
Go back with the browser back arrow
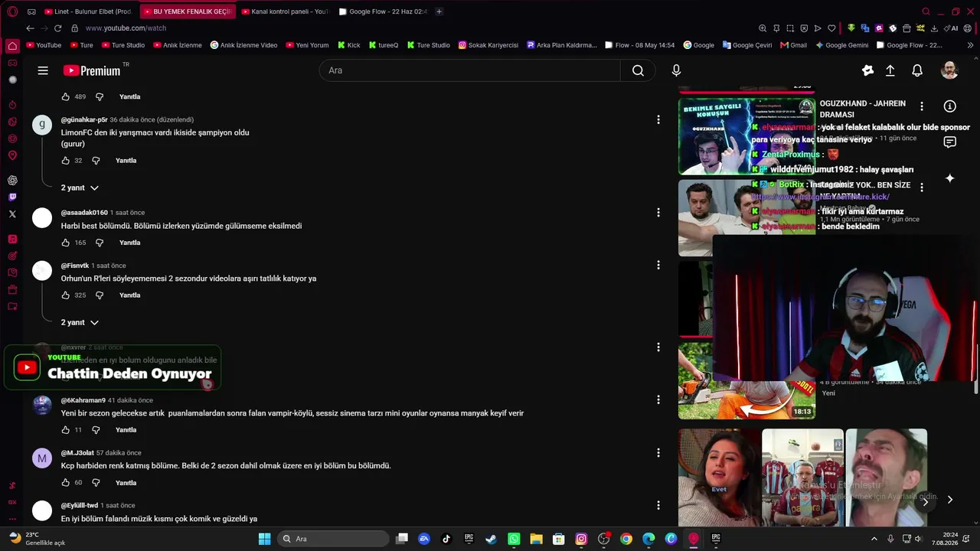[30, 28]
